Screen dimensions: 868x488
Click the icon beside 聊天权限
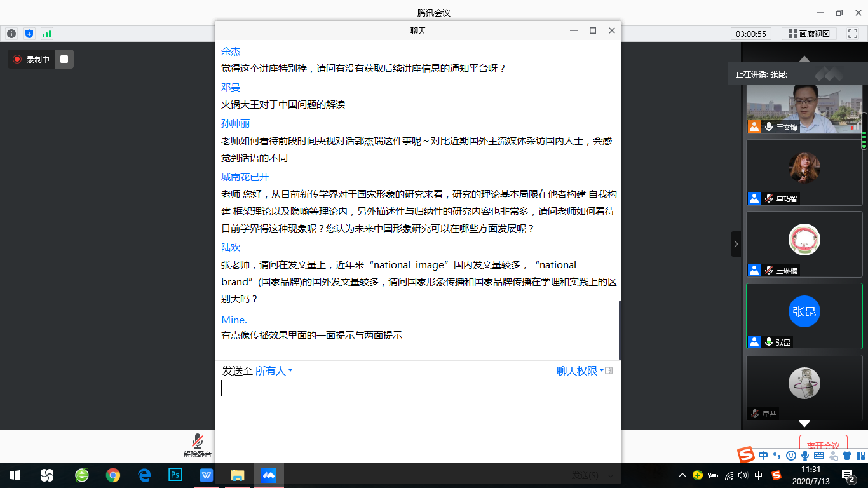point(609,370)
